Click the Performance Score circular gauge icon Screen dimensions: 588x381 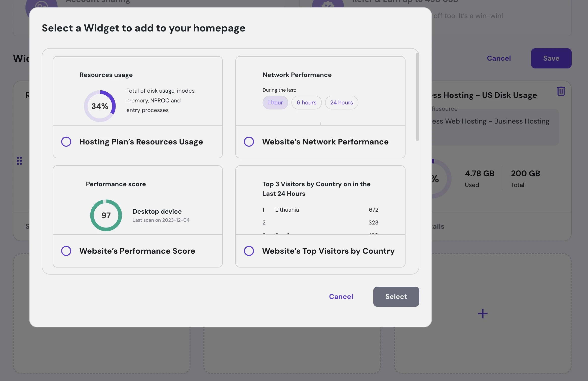105,215
